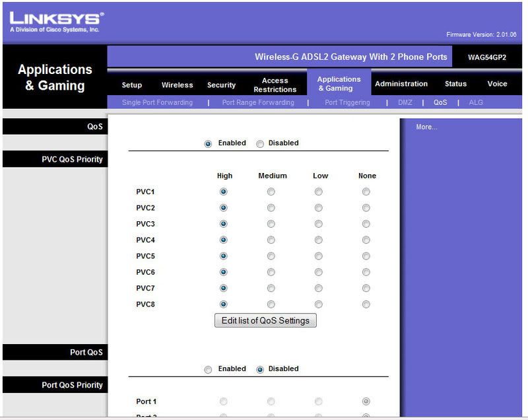Set PVC2 priority to None
Screen dimensions: 528x420
366,208
